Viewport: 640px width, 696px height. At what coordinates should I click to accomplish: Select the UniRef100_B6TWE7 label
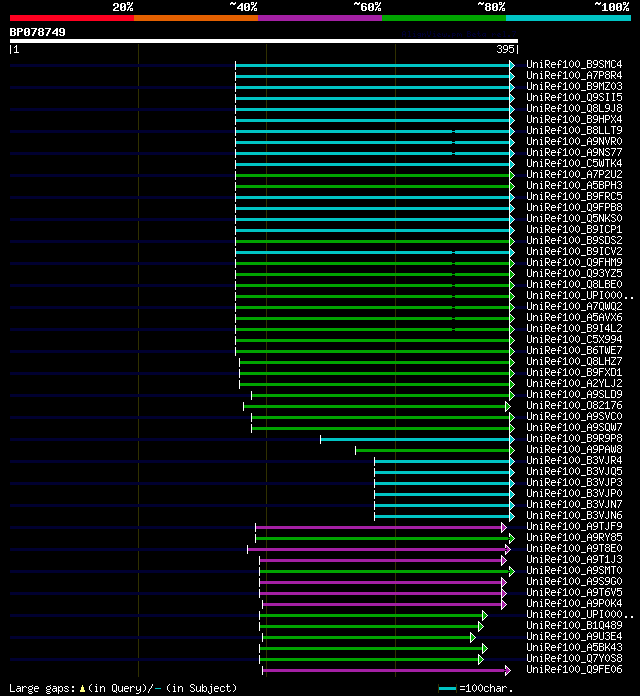(x=574, y=350)
